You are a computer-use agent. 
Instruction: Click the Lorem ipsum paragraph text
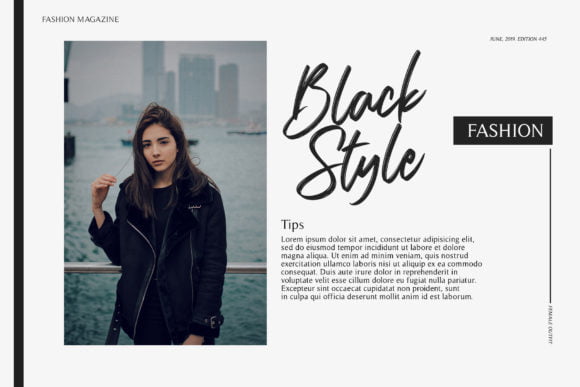click(x=381, y=268)
